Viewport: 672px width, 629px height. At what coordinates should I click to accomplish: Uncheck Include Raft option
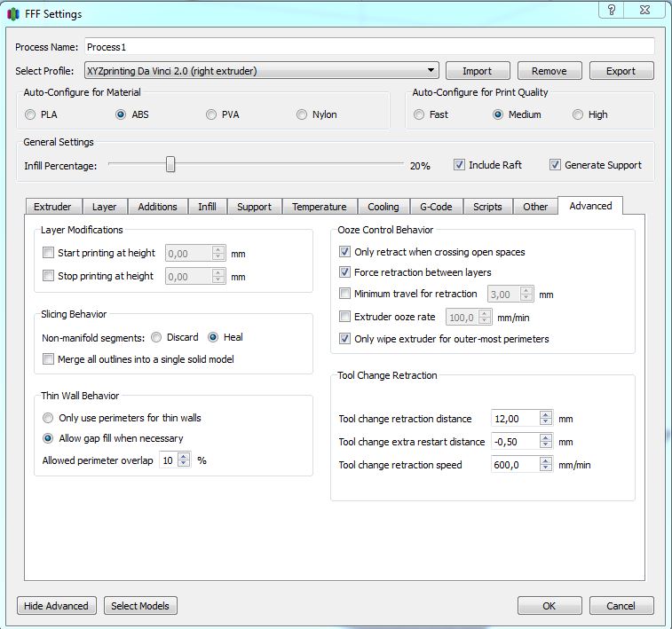coord(459,164)
